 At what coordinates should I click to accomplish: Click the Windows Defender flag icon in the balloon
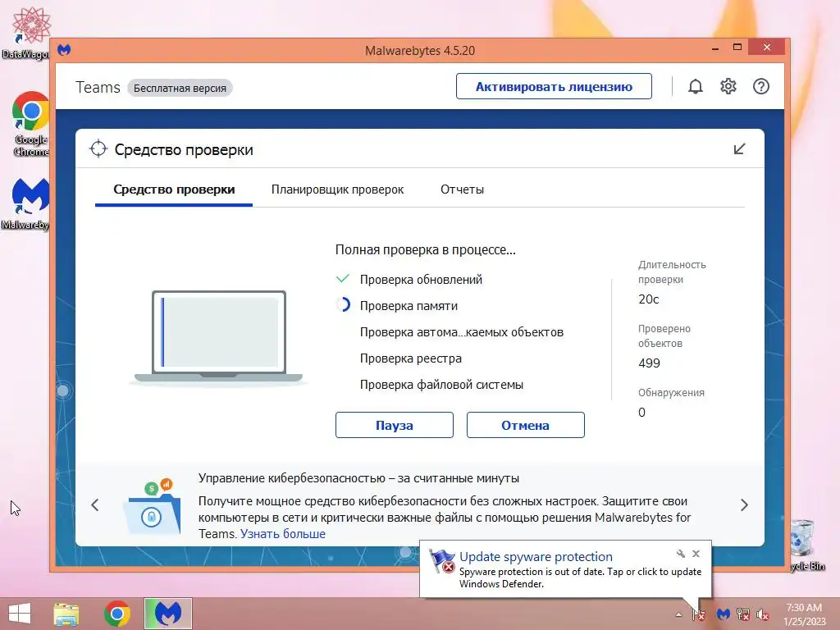click(442, 561)
